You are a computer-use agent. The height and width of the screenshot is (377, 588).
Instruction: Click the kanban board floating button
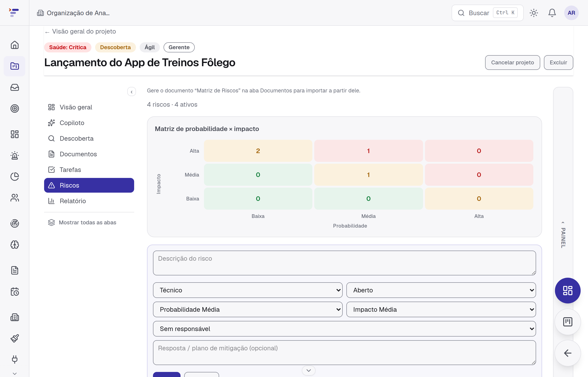[x=568, y=322]
